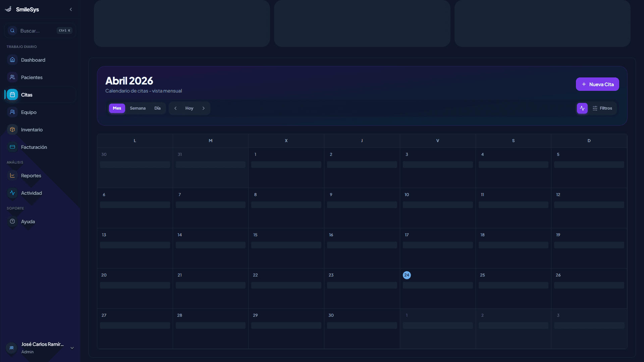This screenshot has height=362, width=644.
Task: Select April 4 in the calendar
Action: [x=513, y=168]
